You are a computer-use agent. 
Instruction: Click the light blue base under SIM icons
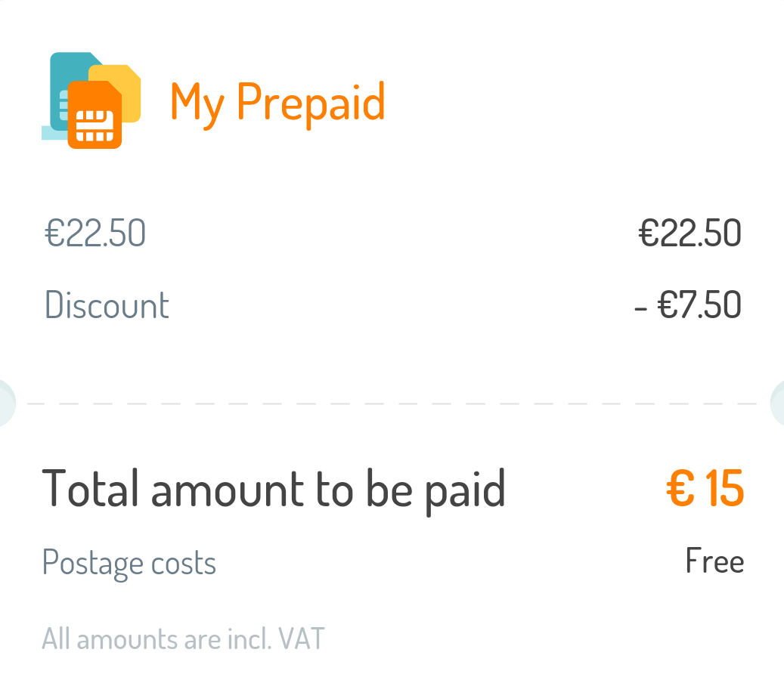(x=54, y=133)
